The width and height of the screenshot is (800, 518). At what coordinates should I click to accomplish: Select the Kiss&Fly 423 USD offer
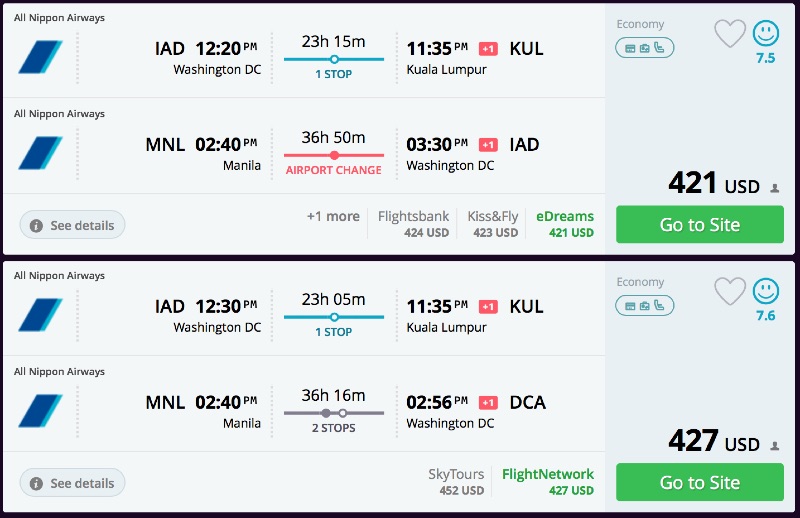click(x=493, y=224)
